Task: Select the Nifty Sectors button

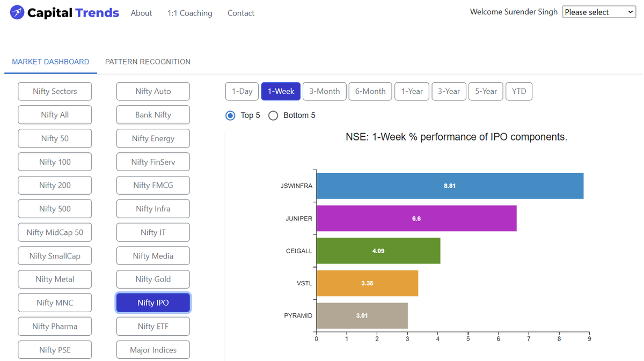Action: point(55,91)
